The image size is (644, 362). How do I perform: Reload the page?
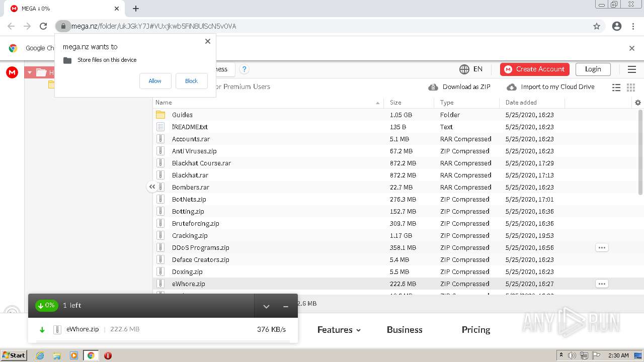pos(43,26)
